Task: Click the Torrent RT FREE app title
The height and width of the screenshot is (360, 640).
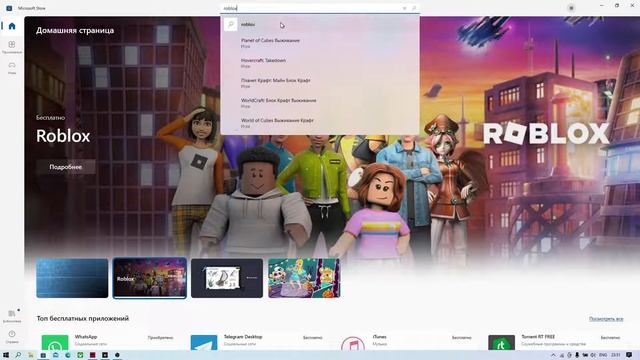Action: pyautogui.click(x=538, y=337)
